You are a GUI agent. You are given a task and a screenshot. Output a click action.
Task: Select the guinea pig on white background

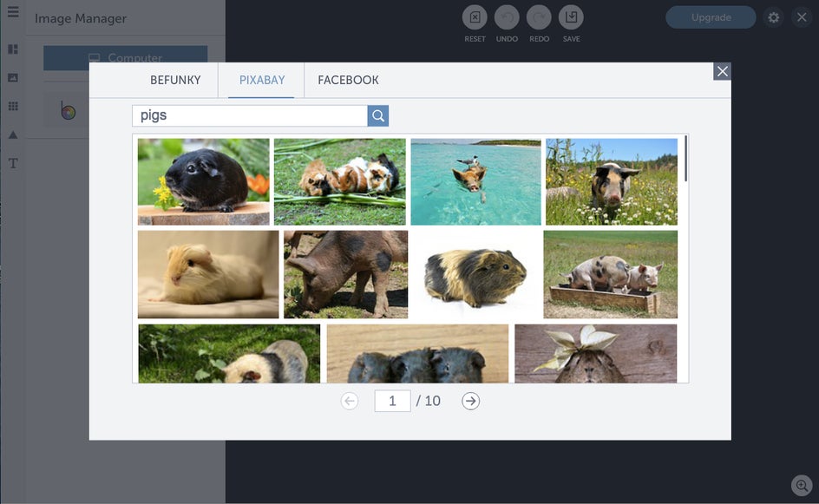[475, 275]
